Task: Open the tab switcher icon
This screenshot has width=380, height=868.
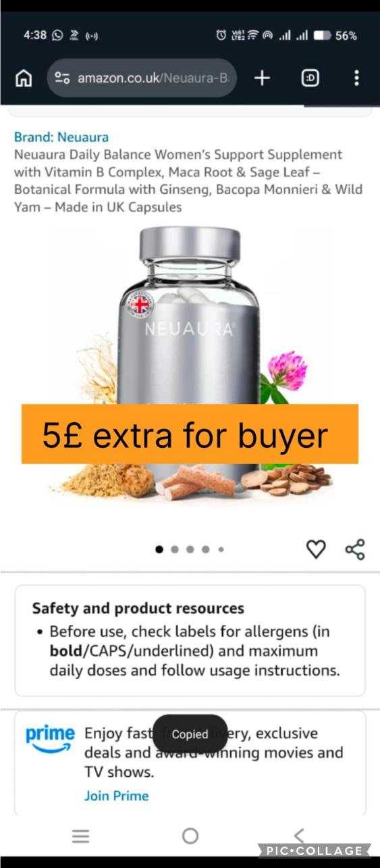Action: tap(310, 78)
